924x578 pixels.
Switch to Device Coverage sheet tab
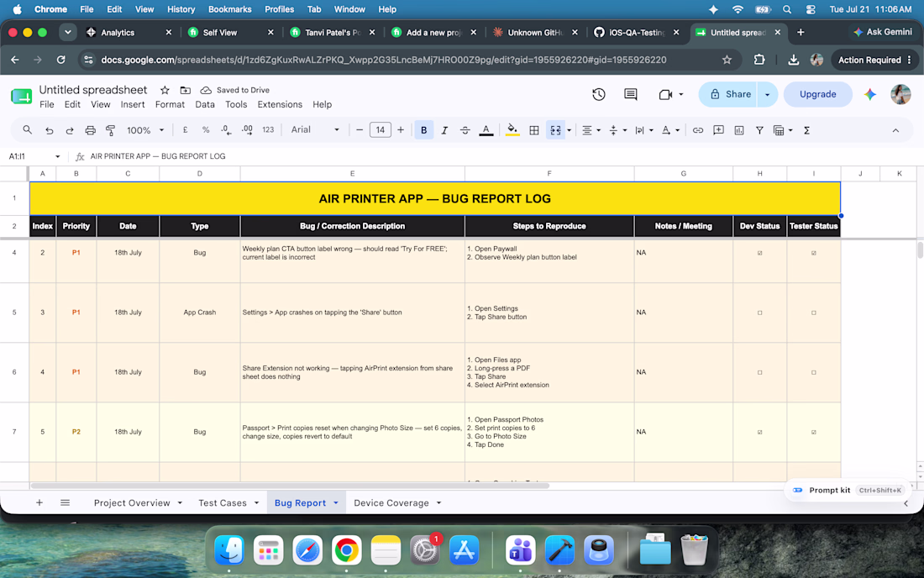tap(391, 502)
